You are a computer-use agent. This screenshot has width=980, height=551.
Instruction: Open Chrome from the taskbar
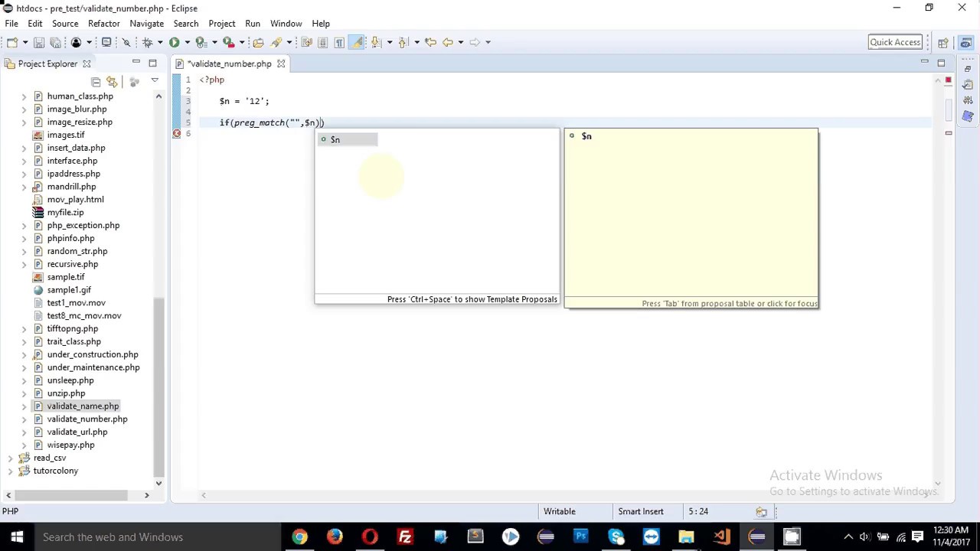tap(299, 537)
